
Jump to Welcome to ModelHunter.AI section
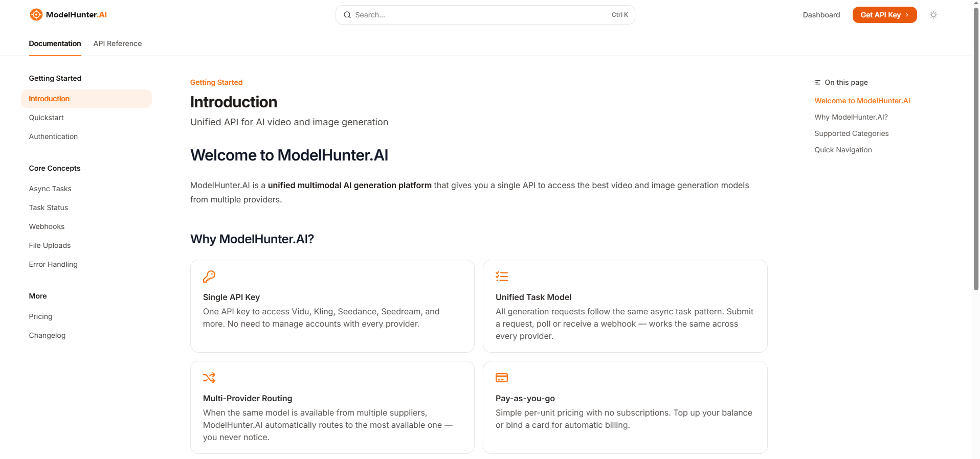point(862,101)
